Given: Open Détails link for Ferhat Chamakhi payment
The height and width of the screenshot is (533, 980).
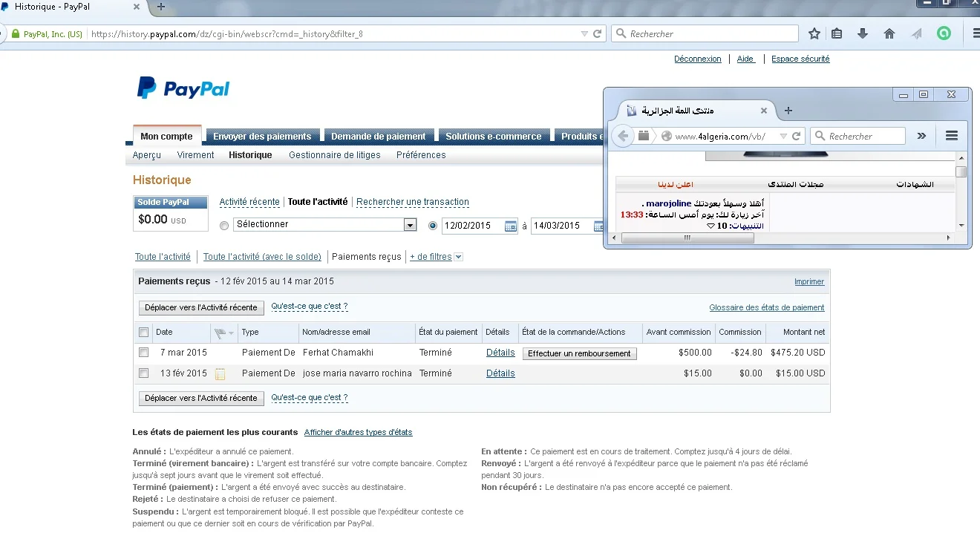Looking at the screenshot, I should 500,353.
